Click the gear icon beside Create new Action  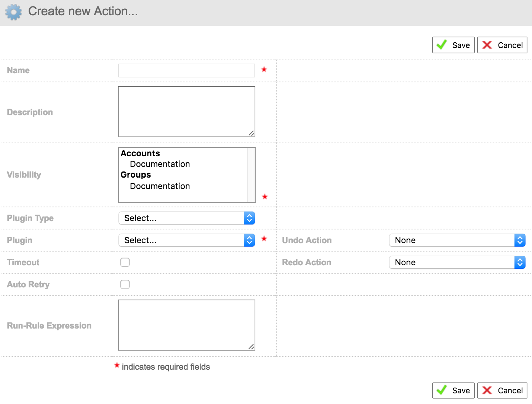(x=14, y=12)
